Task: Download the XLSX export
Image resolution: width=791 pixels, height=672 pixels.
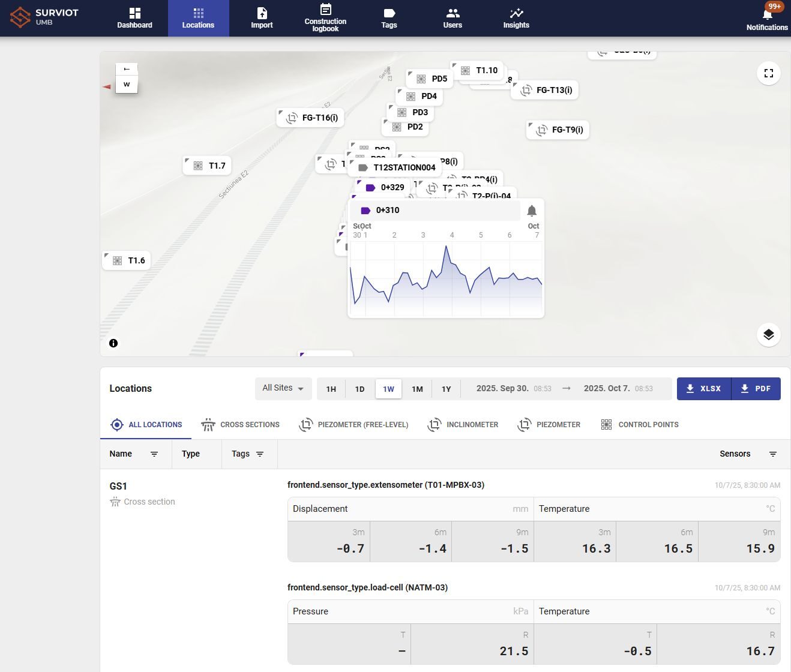Action: [x=703, y=389]
